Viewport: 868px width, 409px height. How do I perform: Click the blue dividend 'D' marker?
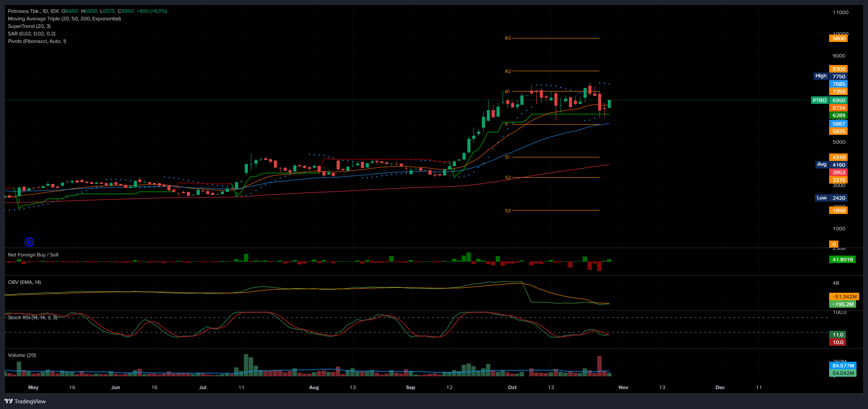point(29,242)
